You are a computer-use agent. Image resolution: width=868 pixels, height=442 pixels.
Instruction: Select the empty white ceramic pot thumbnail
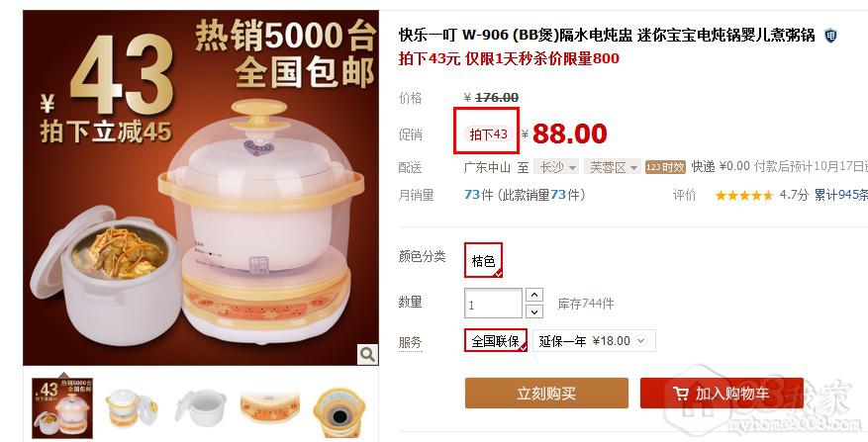(201, 406)
